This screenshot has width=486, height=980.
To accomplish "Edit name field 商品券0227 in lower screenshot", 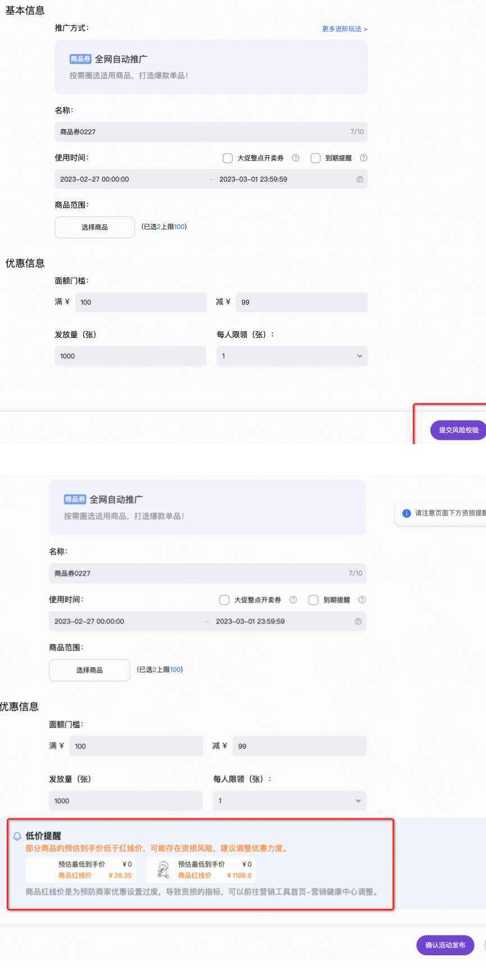I will pos(207,573).
